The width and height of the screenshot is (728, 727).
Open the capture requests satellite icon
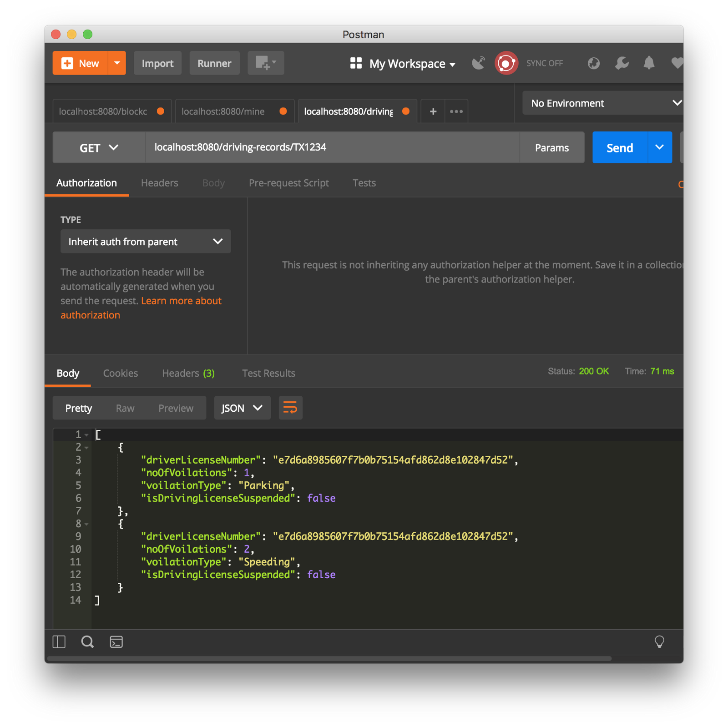478,63
